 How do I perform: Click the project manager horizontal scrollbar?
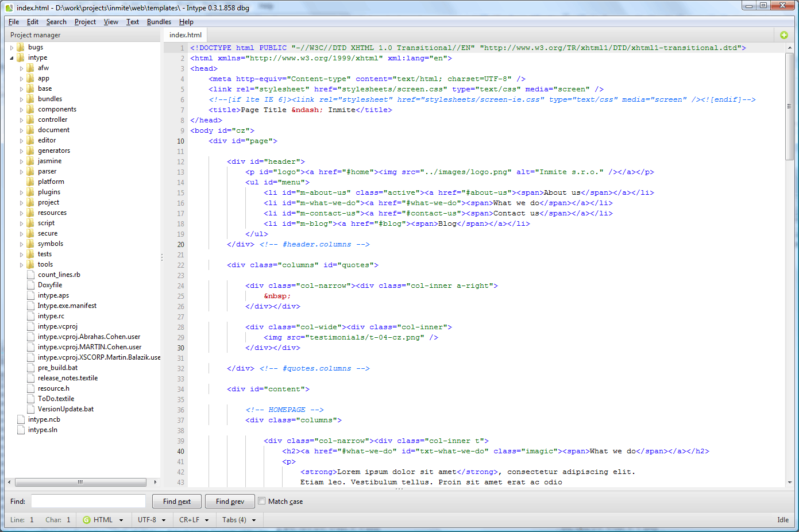coord(80,482)
